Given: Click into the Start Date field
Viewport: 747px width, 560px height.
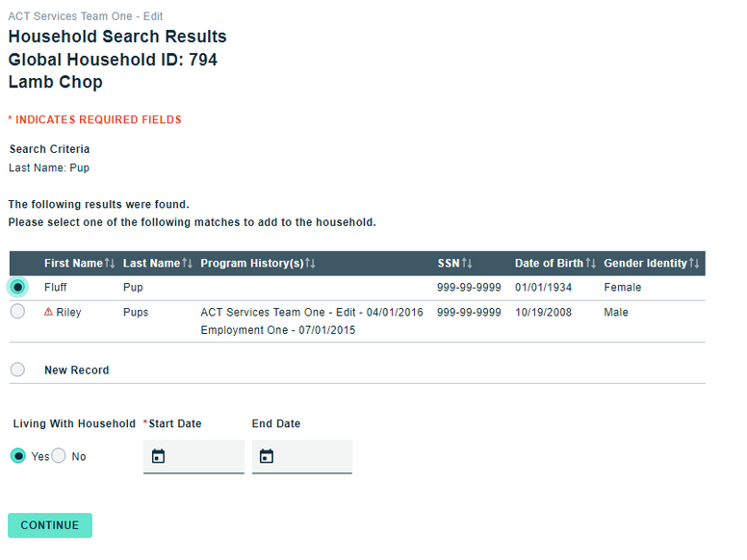Looking at the screenshot, I should [204, 456].
